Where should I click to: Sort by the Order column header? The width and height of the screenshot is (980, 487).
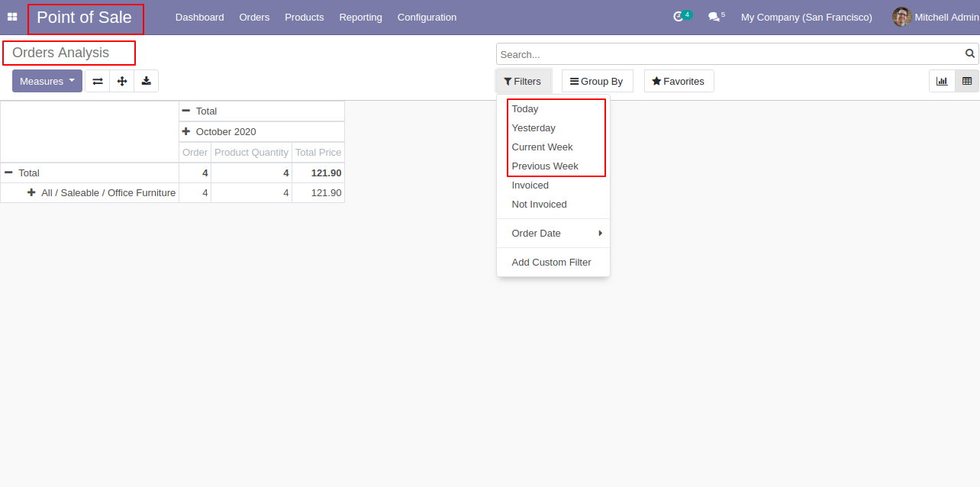coord(195,153)
